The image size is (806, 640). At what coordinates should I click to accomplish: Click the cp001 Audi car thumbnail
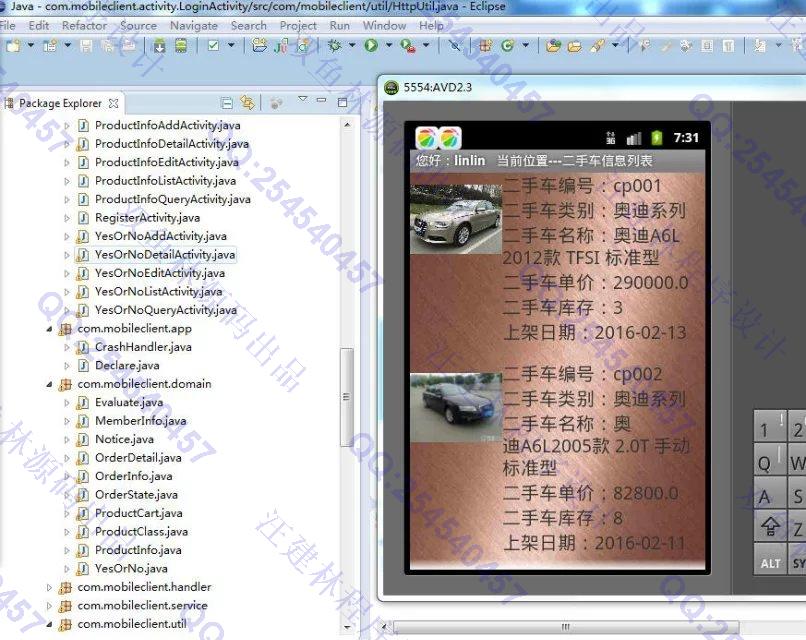click(x=456, y=218)
